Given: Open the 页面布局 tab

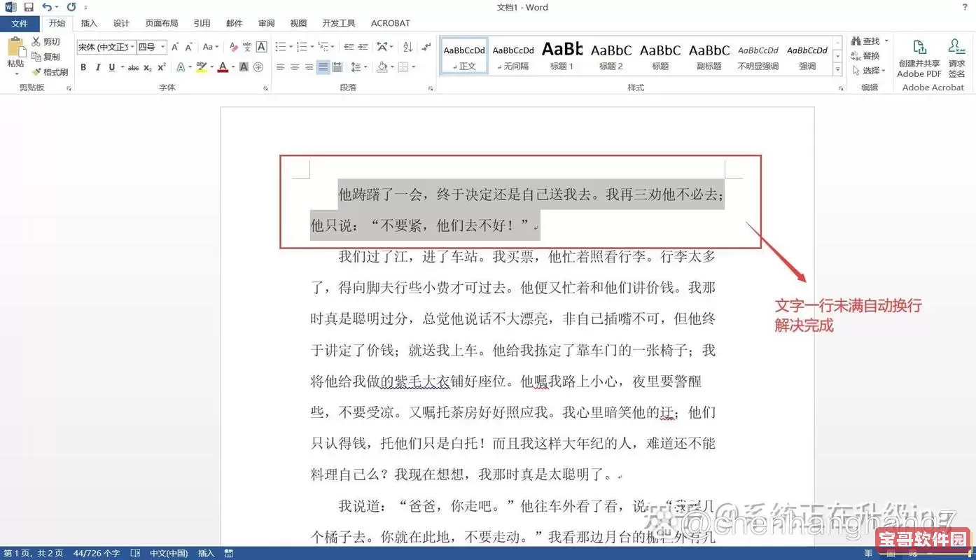Looking at the screenshot, I should pyautogui.click(x=162, y=23).
